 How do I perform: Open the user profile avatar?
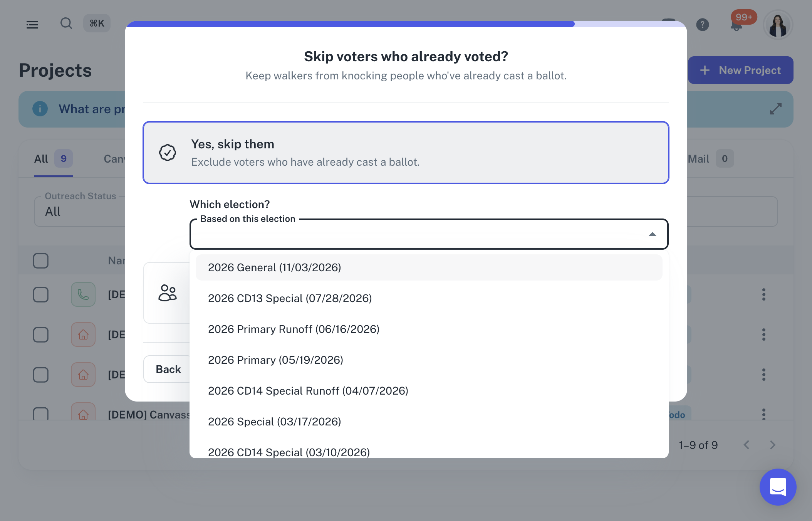[778, 25]
